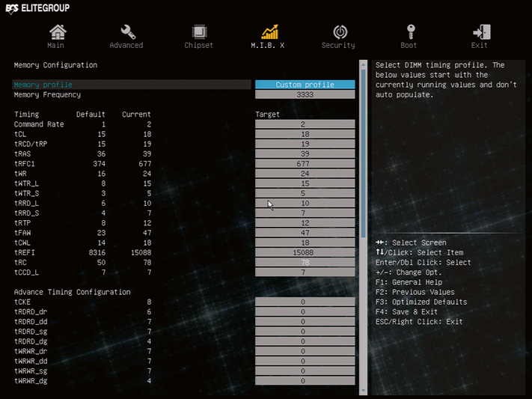532x399 pixels.
Task: Click the Advance Timing Configuration heading
Action: [72, 292]
